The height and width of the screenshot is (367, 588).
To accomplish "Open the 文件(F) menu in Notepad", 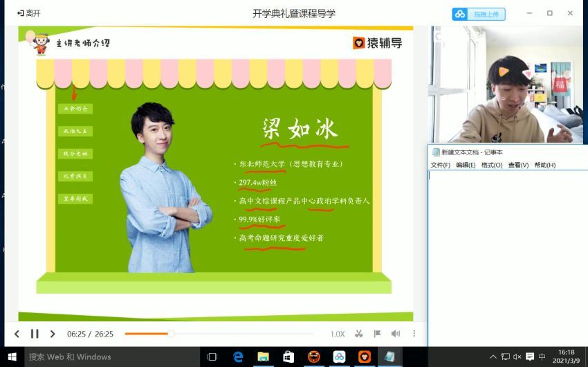I will click(440, 165).
